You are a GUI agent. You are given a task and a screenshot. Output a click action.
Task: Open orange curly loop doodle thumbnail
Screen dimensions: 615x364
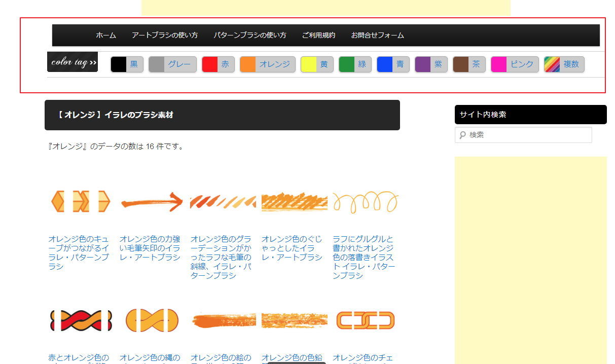366,202
